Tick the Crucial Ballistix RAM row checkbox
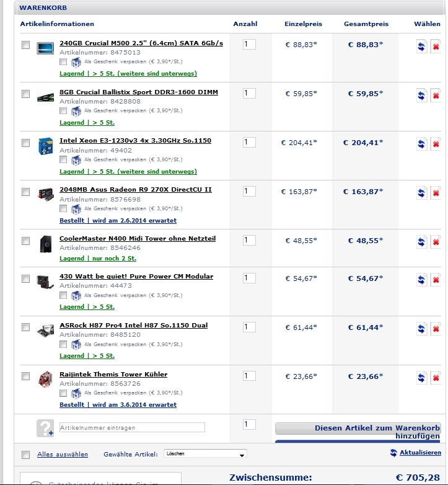This screenshot has width=448, height=485. (25, 94)
